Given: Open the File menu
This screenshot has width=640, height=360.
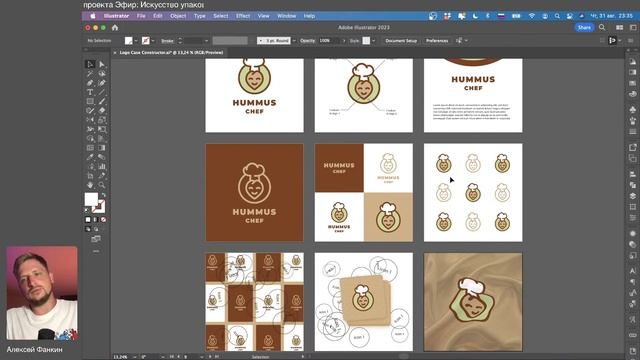Looking at the screenshot, I should [141, 16].
